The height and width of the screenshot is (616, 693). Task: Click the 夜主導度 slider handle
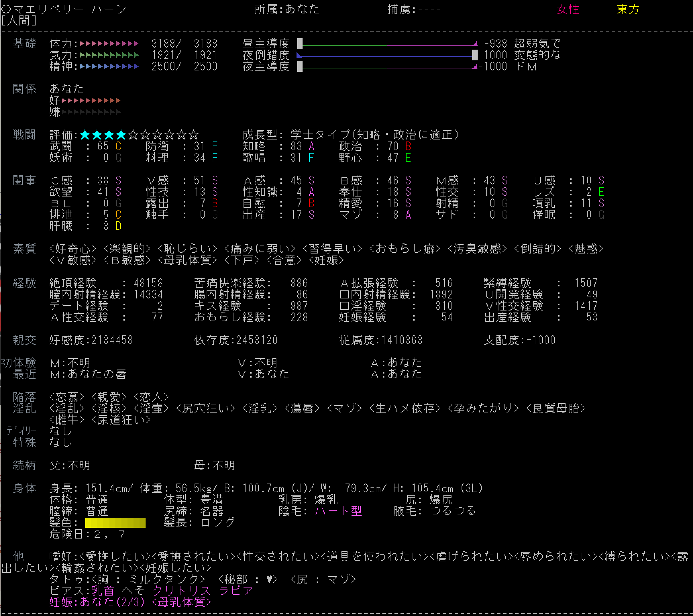300,66
